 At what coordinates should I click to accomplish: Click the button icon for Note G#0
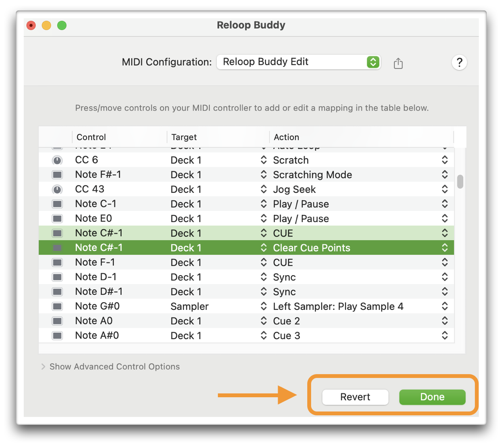[x=58, y=307]
